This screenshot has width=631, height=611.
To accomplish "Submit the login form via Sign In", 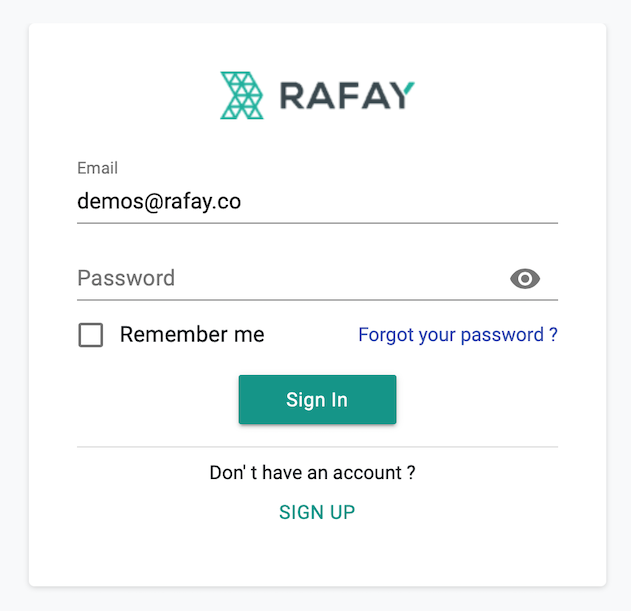I will [317, 399].
